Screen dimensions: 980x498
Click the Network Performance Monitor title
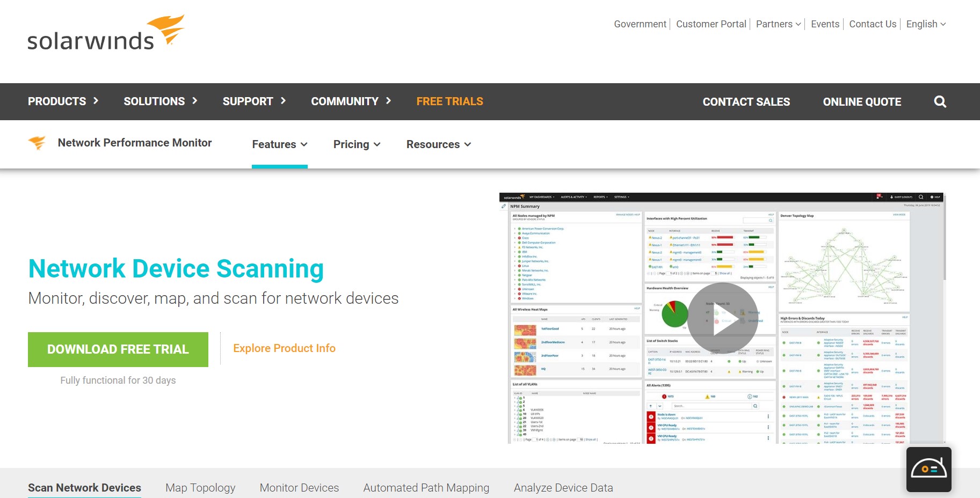coord(135,143)
